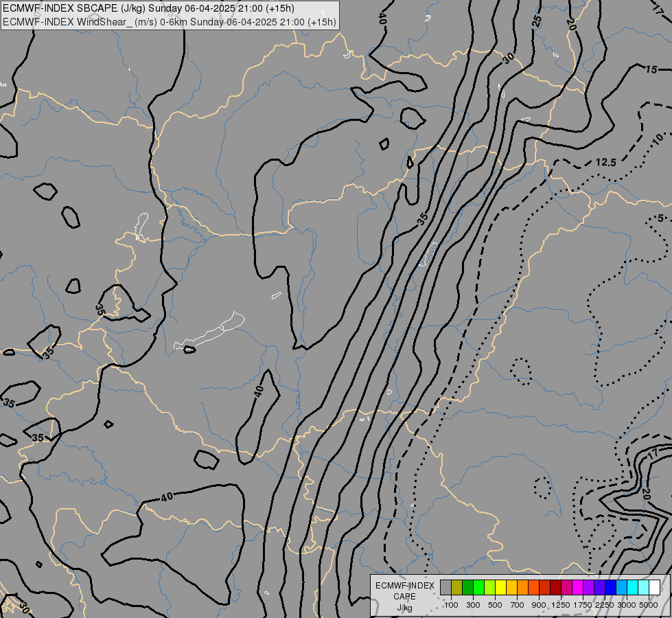This screenshot has height=618, width=672.
Task: Click the 2250 value label in the CAPE legend
Action: [x=605, y=605]
